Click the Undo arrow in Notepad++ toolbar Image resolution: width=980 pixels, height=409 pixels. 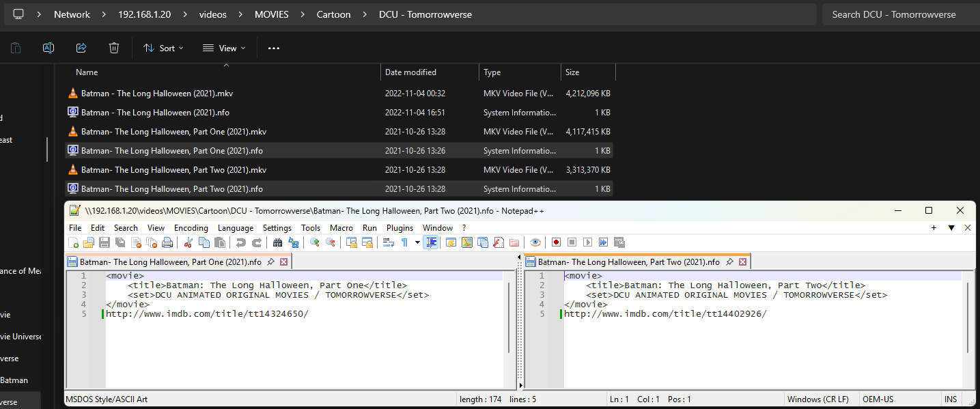click(240, 242)
